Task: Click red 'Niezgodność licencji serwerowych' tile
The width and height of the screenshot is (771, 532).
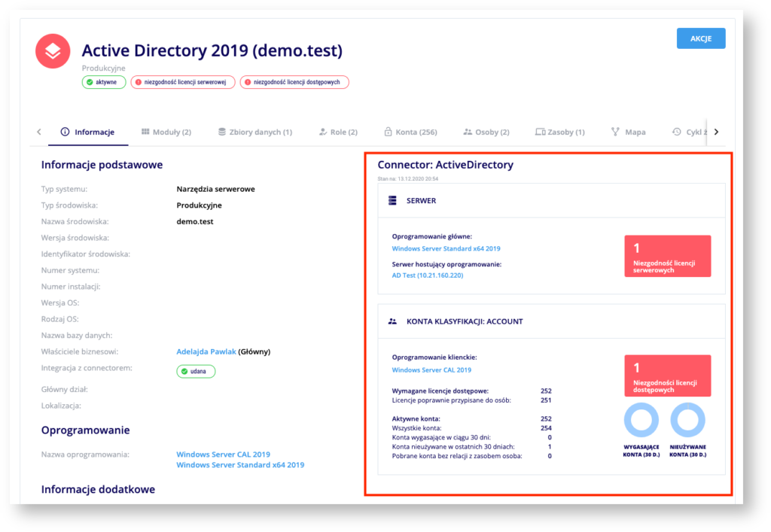Action: (667, 256)
